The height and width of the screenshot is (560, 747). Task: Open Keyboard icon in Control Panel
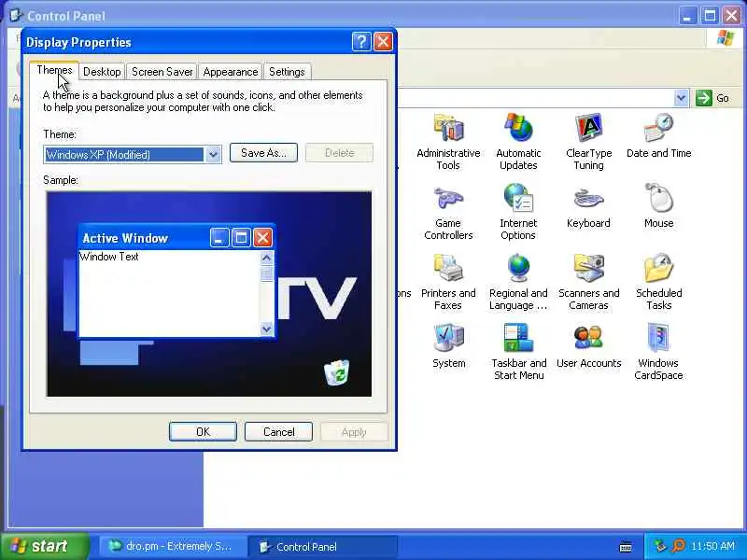tap(589, 198)
